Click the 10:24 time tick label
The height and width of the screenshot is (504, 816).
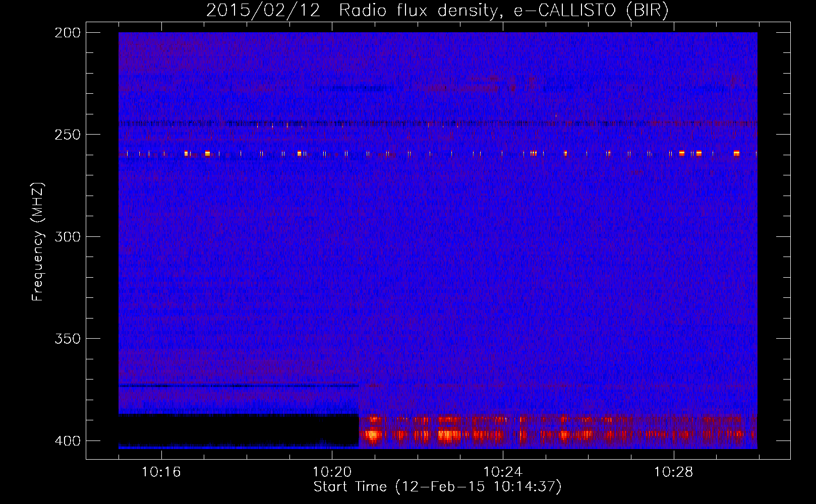tap(503, 472)
